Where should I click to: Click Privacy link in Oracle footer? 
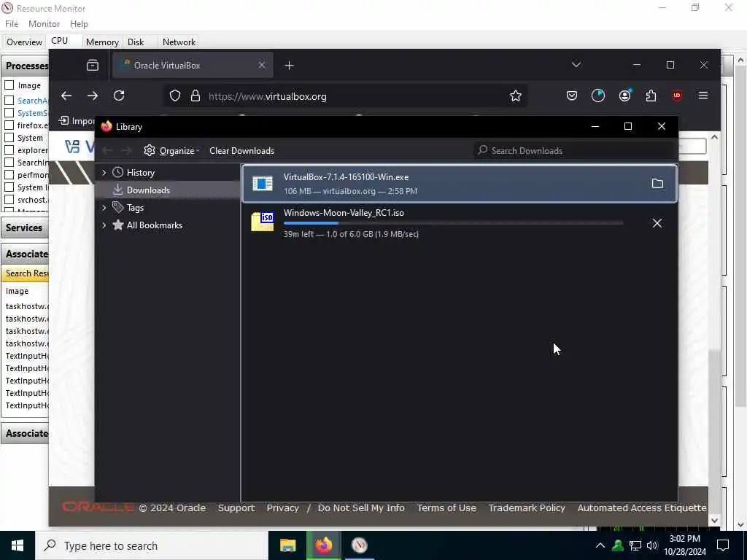282,507
